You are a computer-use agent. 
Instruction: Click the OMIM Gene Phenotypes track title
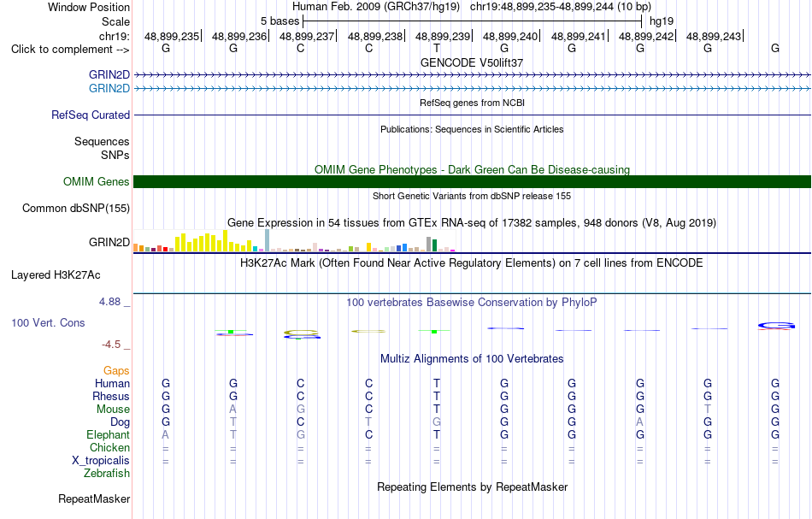(472, 170)
